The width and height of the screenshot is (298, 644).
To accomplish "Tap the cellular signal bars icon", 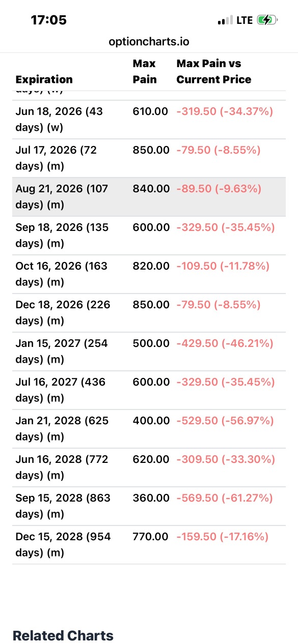I will [225, 21].
